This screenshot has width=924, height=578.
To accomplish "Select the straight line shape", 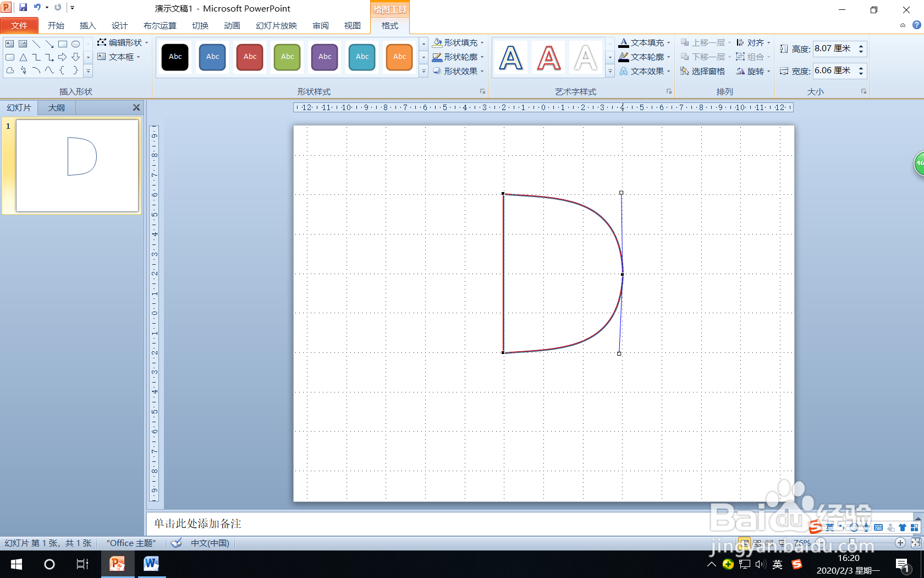I will click(x=36, y=44).
